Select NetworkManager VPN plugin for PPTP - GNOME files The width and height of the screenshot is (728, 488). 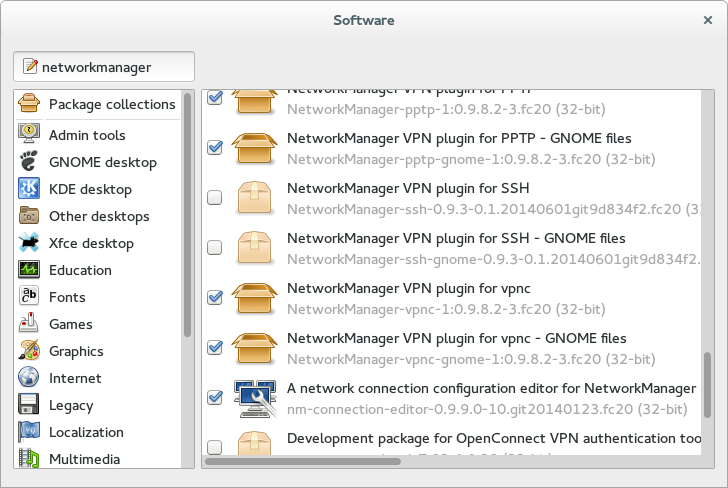(459, 138)
